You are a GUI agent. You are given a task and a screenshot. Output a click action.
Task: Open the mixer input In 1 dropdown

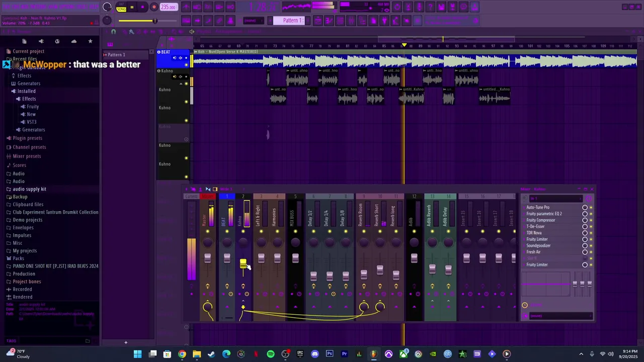[x=556, y=199]
